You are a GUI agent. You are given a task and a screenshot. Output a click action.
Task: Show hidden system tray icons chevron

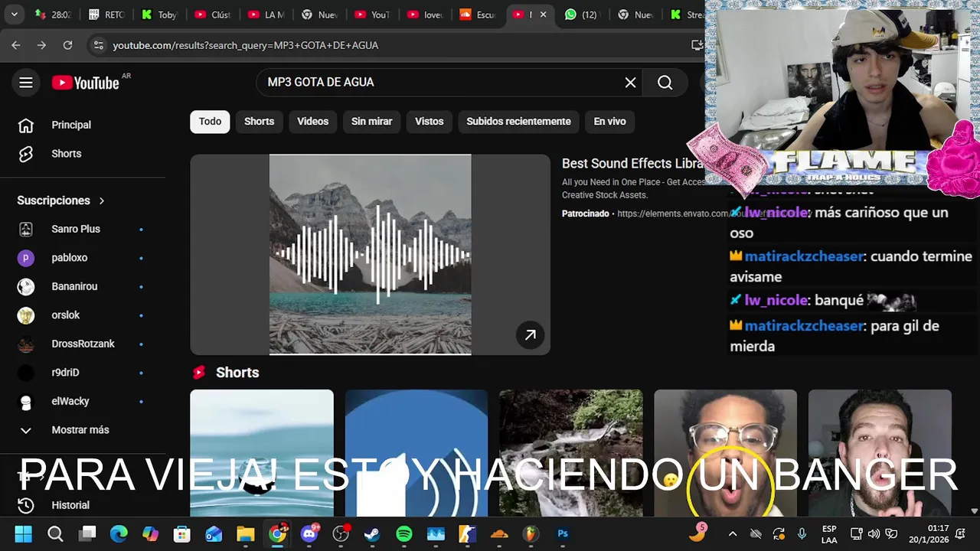[733, 533]
